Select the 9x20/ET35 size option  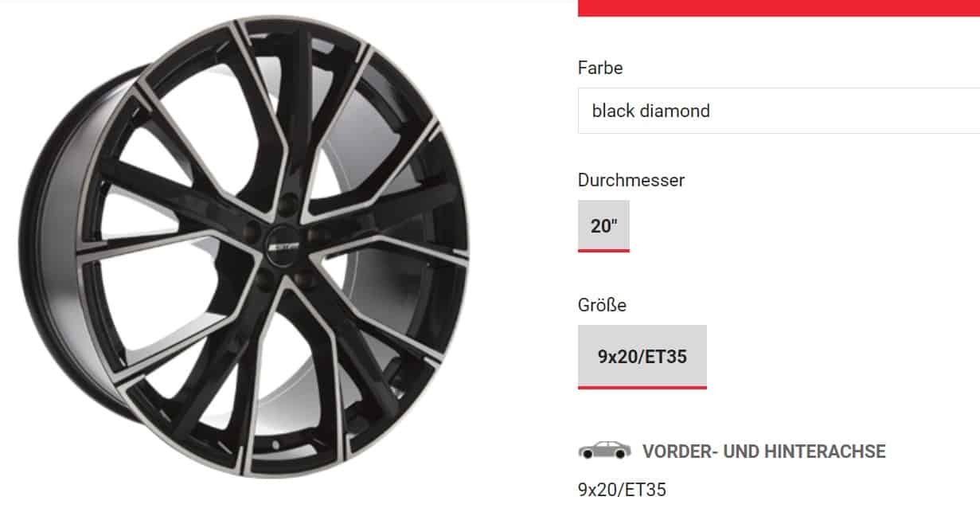point(642,357)
